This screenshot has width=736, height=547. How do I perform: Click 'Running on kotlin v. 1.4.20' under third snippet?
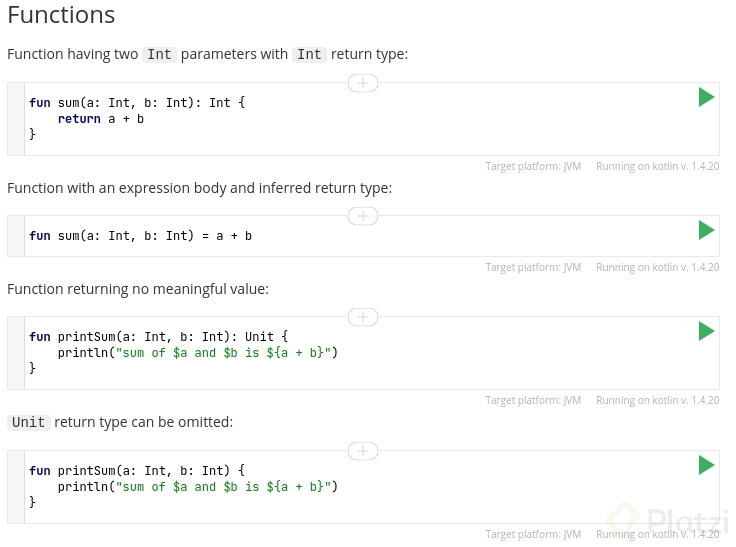(x=657, y=400)
